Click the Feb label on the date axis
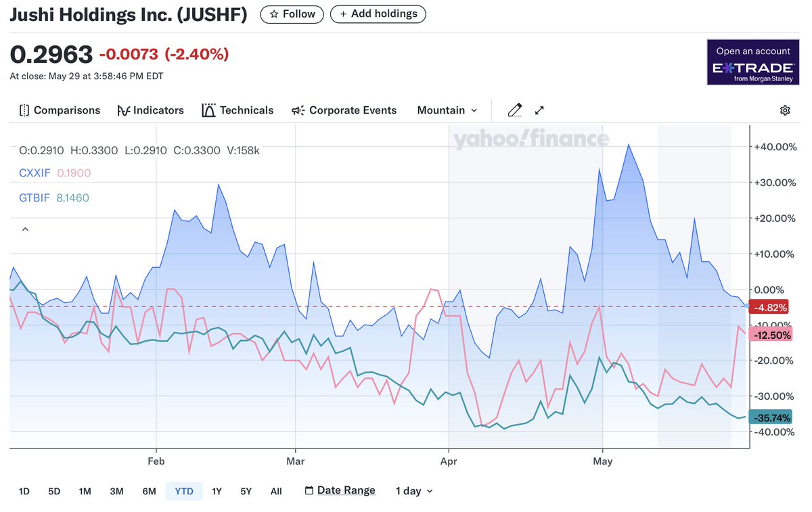Screen dimensions: 812x512 pos(156,461)
